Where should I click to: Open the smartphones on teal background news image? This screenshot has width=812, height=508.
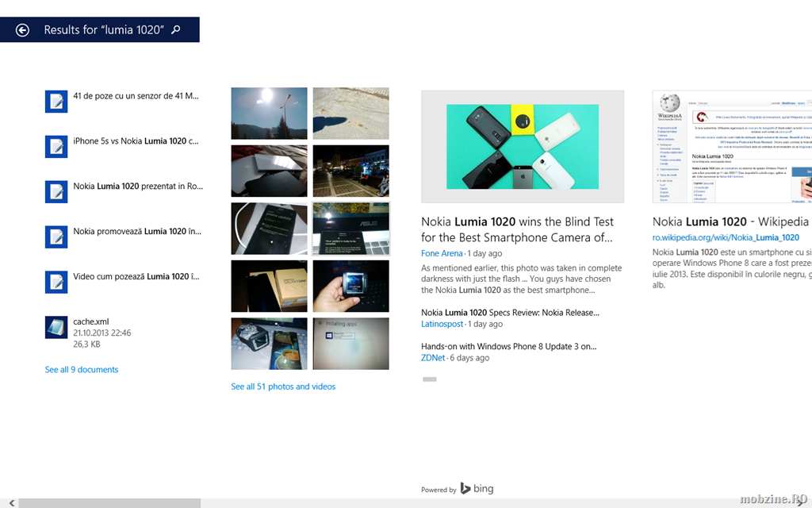(x=523, y=147)
